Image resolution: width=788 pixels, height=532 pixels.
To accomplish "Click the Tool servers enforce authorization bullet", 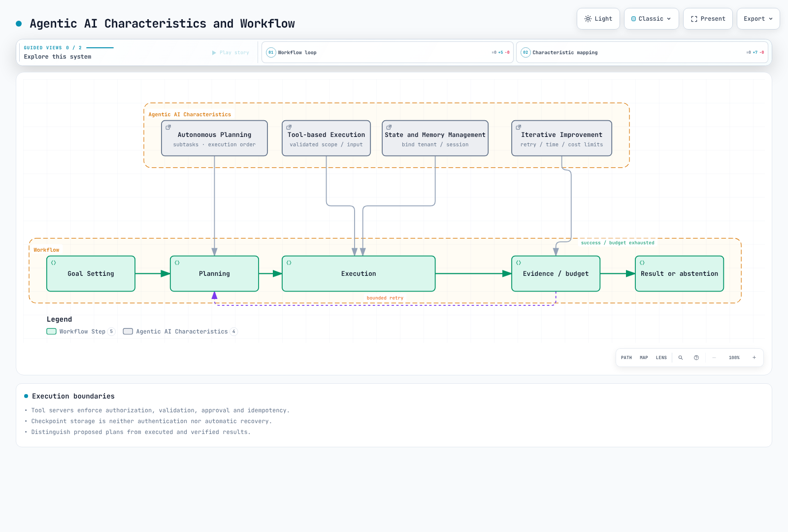I will 160,410.
